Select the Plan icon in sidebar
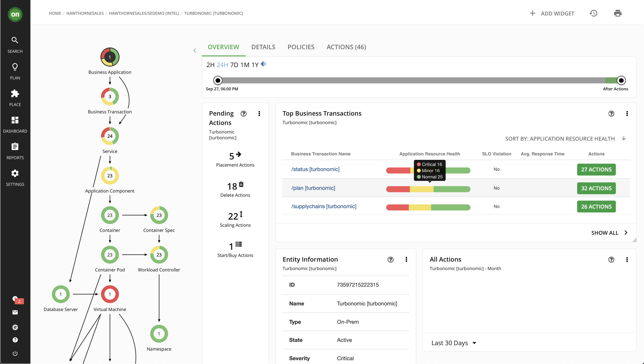 coord(15,71)
